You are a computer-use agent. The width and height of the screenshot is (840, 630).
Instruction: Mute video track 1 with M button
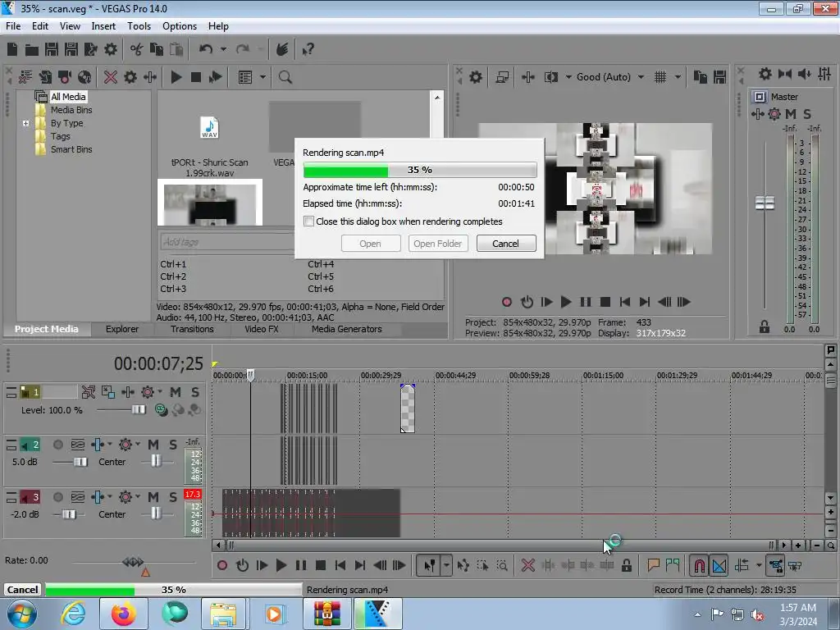point(176,392)
